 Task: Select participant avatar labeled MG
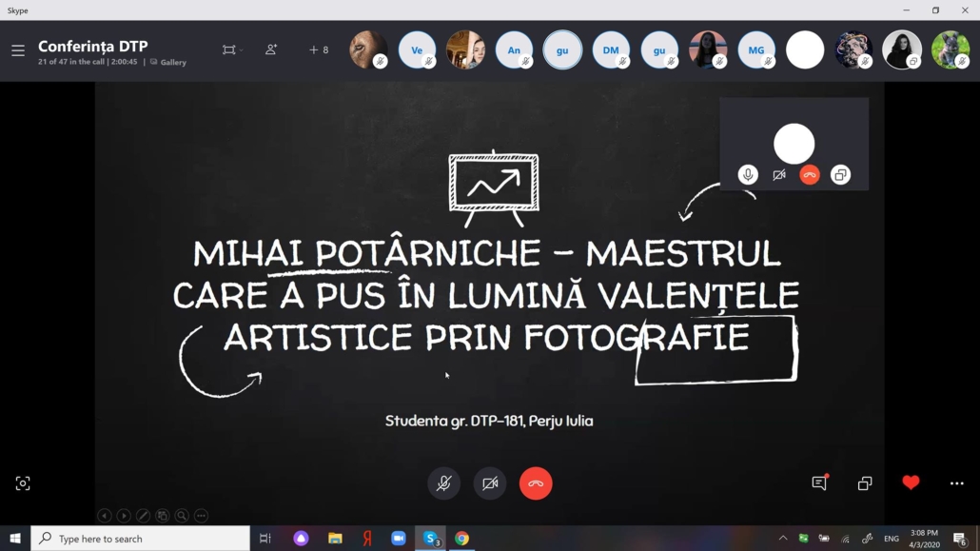[756, 50]
